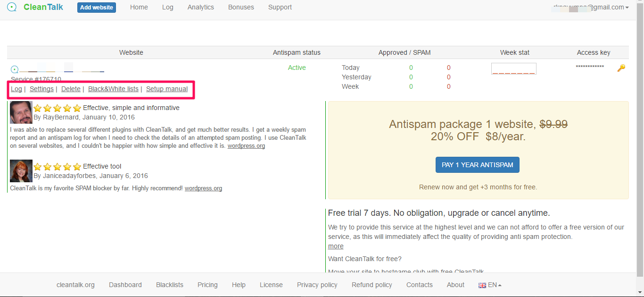Open the Pricing footer link
The image size is (644, 297).
pyautogui.click(x=207, y=285)
